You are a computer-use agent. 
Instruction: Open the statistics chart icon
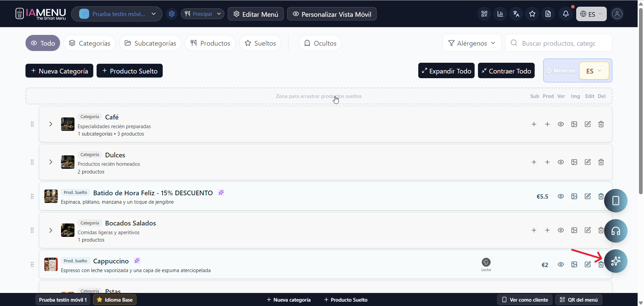click(x=500, y=14)
